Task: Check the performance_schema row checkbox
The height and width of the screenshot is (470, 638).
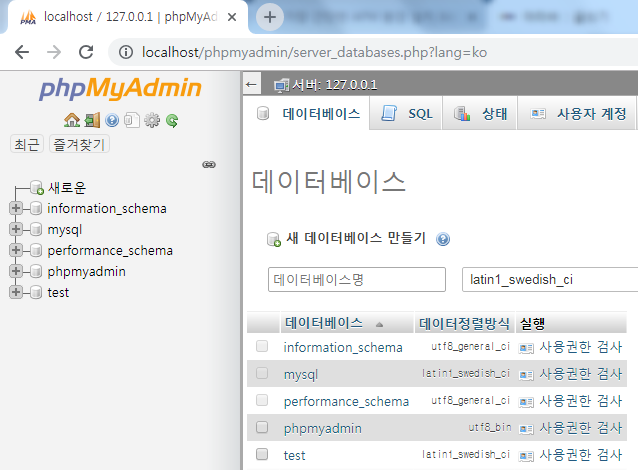Action: coord(262,400)
